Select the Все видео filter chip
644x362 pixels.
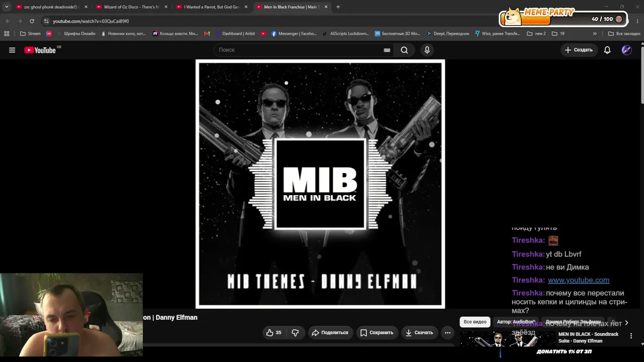[475, 322]
